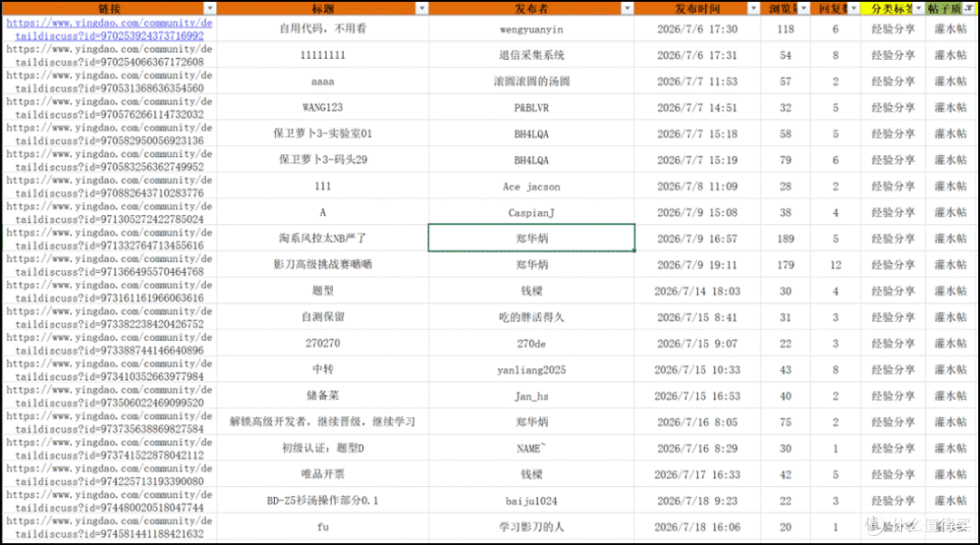Select the publisher cell 270de
Screen dimensions: 980x545
531,344
